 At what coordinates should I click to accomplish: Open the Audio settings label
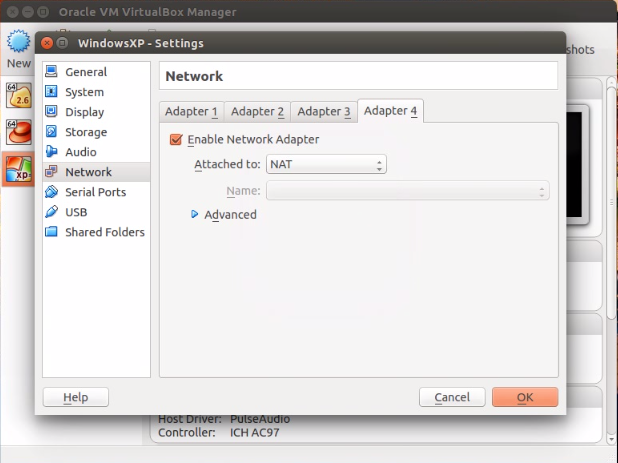tap(81, 152)
